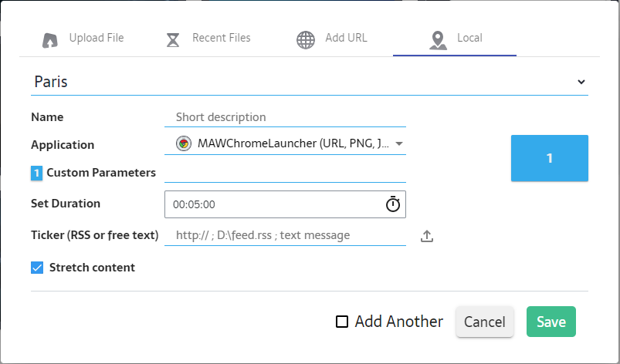The image size is (620, 364).
Task: Uncheck the Stretch content checkbox
Action: point(37,268)
